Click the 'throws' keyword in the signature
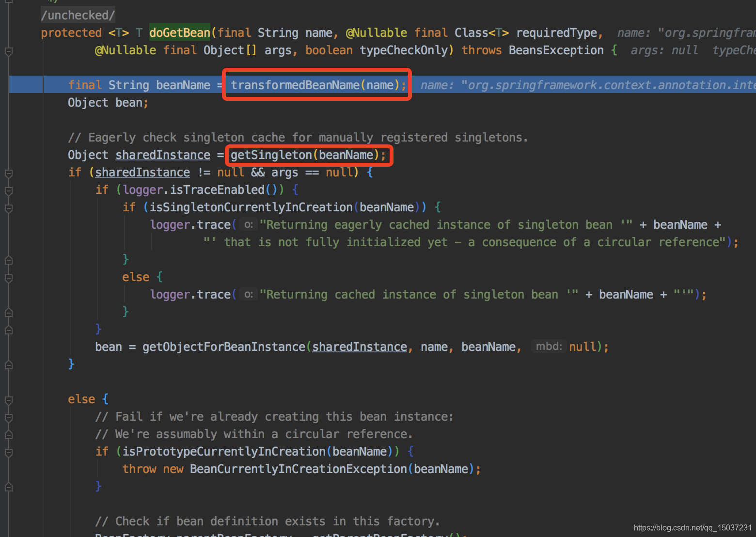Screen dimensions: 756x537 tap(482, 50)
